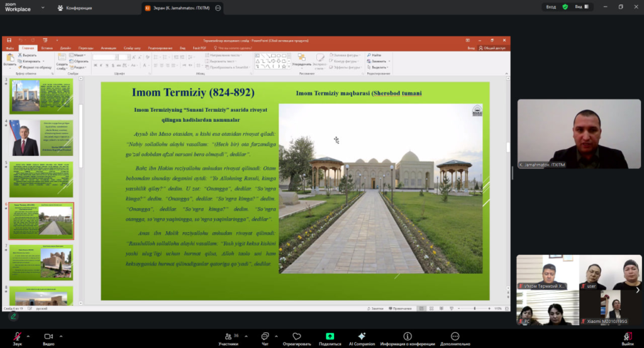
Task: Open Информация о конференции info icon
Action: [408, 337]
